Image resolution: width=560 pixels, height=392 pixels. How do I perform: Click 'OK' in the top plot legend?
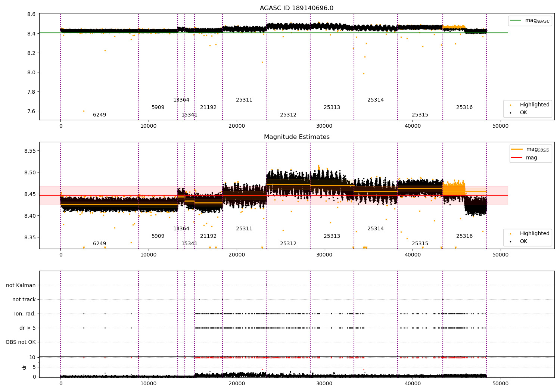(x=523, y=113)
